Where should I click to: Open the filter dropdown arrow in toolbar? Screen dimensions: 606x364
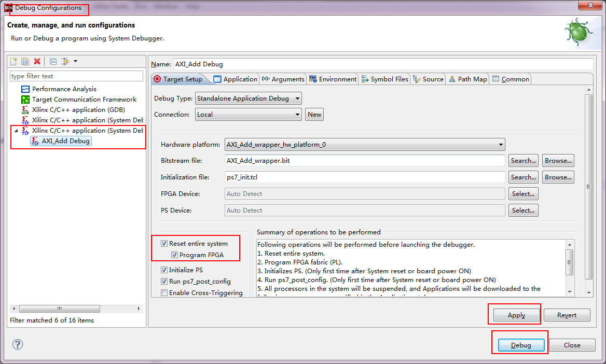click(x=75, y=61)
